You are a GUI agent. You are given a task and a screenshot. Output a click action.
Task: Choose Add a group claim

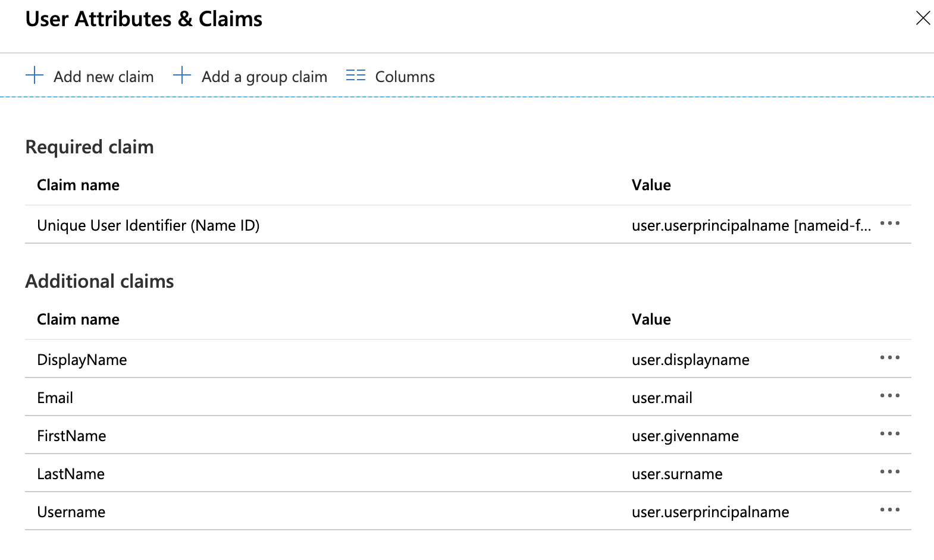(264, 77)
